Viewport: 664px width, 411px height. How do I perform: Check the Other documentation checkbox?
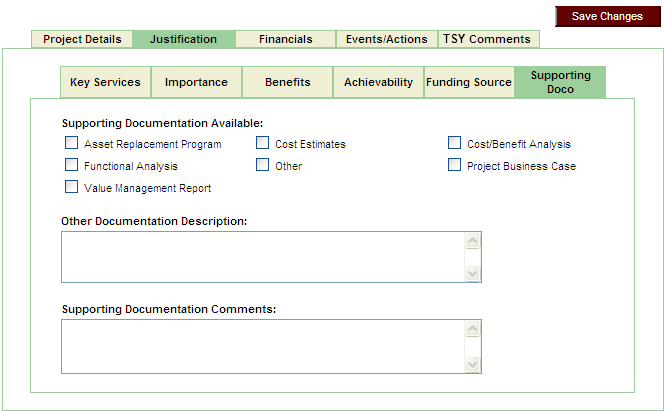[x=262, y=165]
